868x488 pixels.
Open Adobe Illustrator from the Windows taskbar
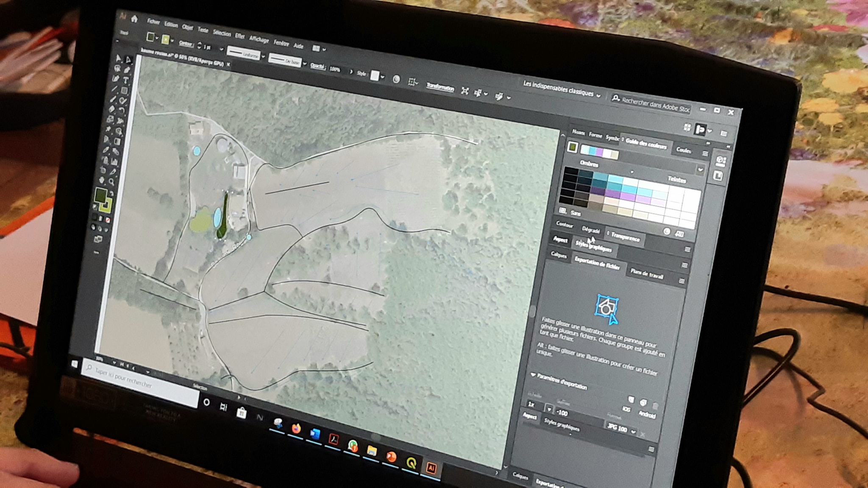click(x=431, y=468)
